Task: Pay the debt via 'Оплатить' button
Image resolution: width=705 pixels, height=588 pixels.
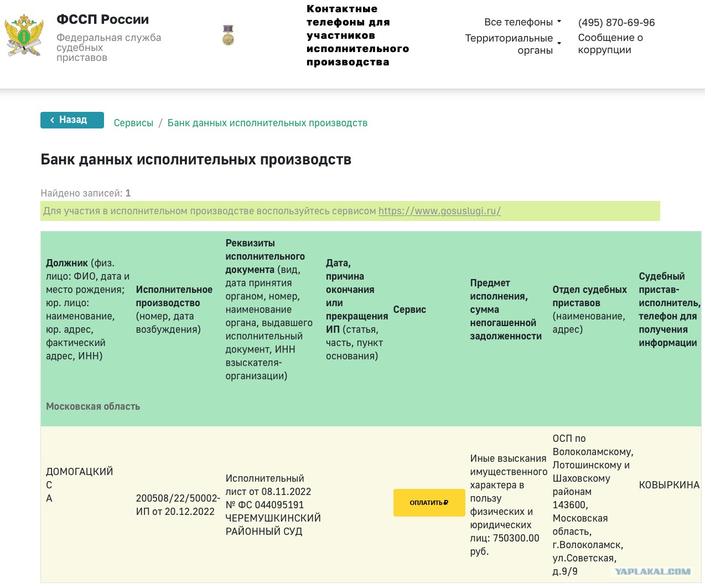Action: tap(429, 503)
